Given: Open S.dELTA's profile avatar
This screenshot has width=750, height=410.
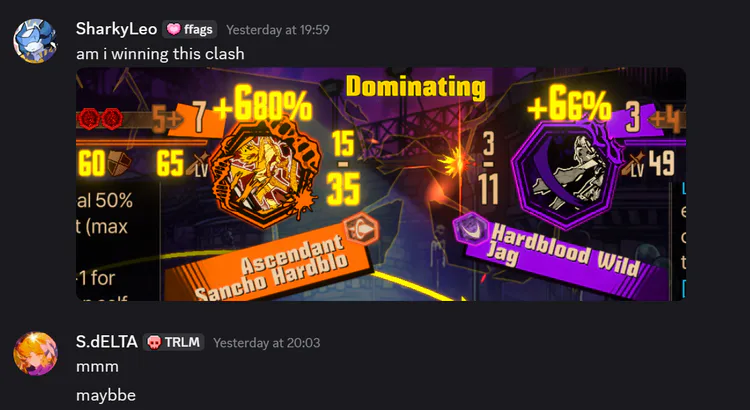Looking at the screenshot, I should (35, 354).
